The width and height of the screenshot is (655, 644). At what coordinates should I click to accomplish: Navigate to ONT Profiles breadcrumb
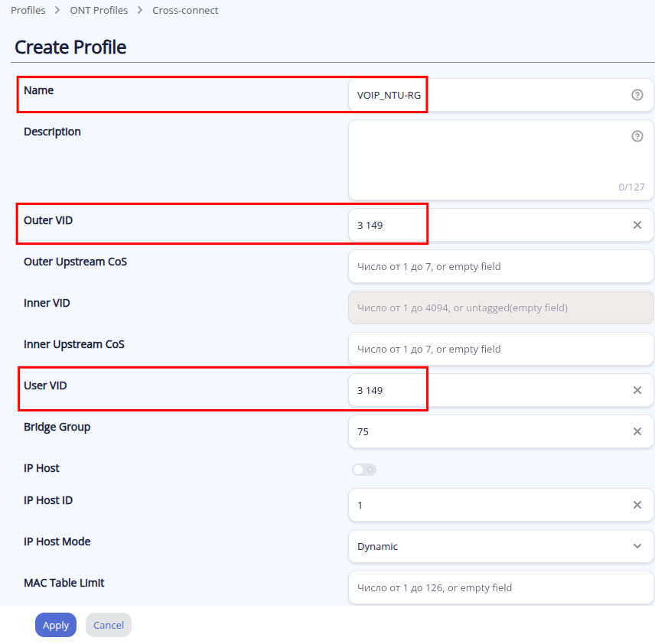click(99, 11)
